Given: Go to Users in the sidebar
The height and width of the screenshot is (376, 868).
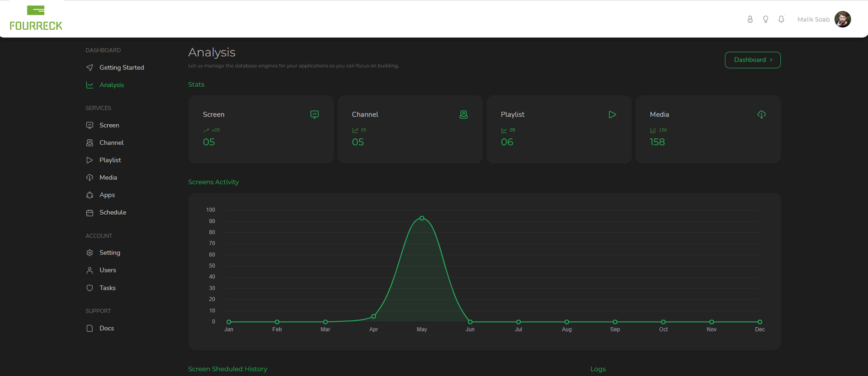Looking at the screenshot, I should click(x=108, y=270).
